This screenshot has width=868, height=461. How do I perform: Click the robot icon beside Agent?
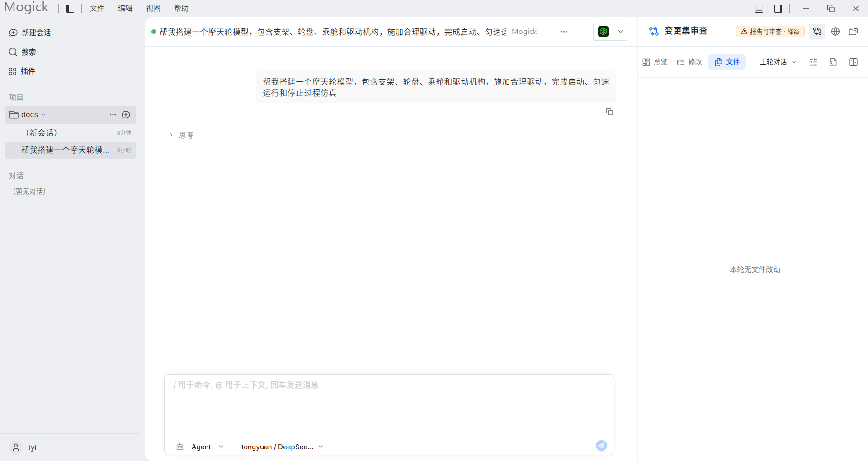[180, 447]
